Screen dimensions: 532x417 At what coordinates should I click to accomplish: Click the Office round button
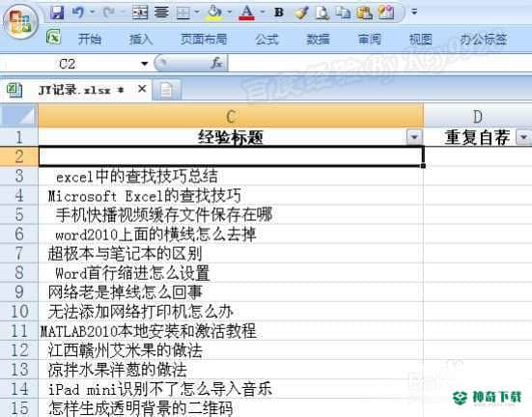tap(20, 22)
